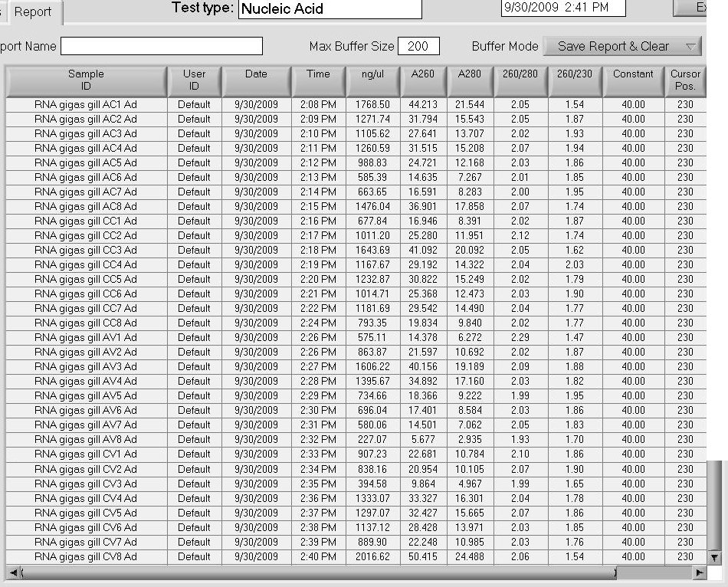This screenshot has height=587, width=728.
Task: Click the User ID column header
Action: pyautogui.click(x=195, y=80)
